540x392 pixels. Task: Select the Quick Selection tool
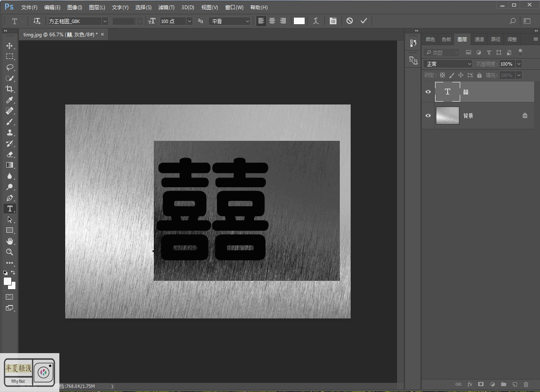click(10, 78)
